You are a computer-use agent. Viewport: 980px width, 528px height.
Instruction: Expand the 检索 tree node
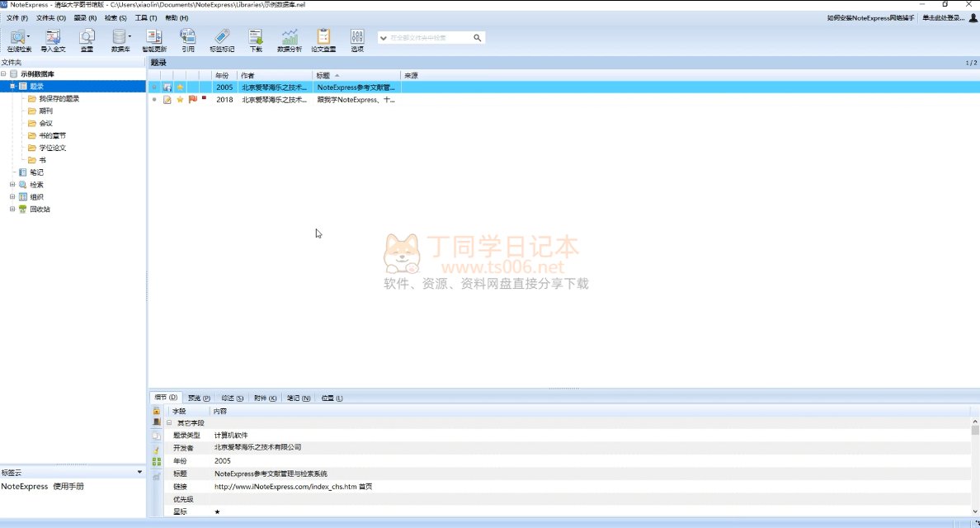tap(12, 184)
